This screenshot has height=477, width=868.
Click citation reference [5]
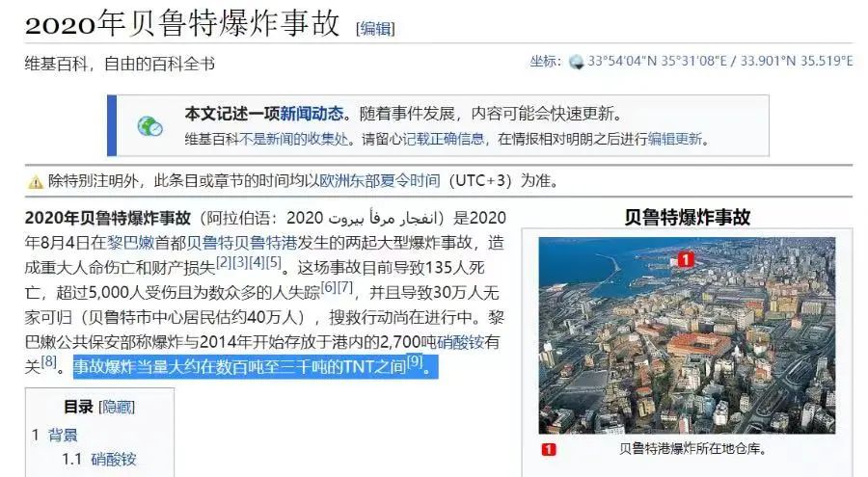274,262
